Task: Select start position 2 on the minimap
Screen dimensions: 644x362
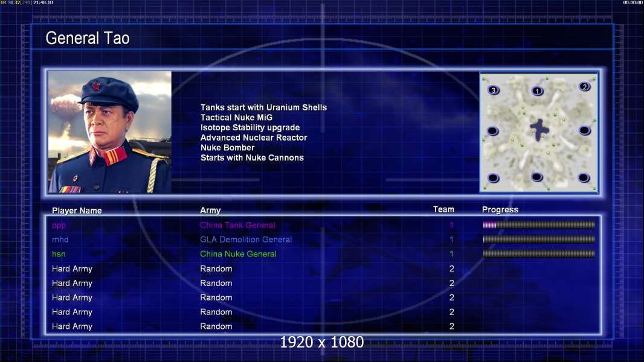Action: [x=584, y=86]
